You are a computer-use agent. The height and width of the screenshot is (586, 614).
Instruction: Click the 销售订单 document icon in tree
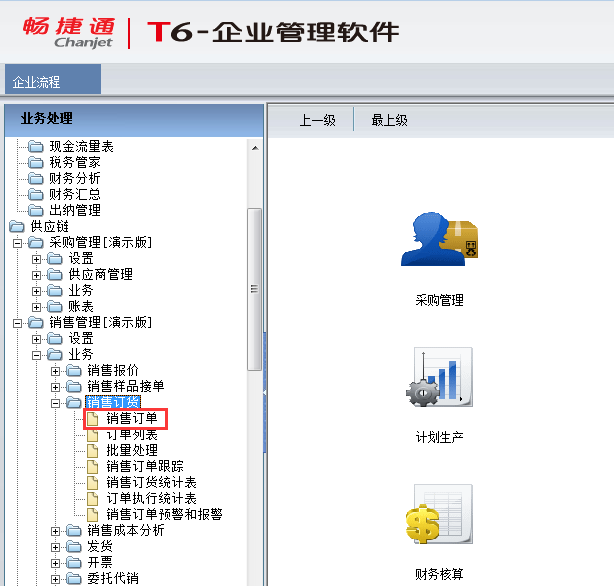coord(94,419)
